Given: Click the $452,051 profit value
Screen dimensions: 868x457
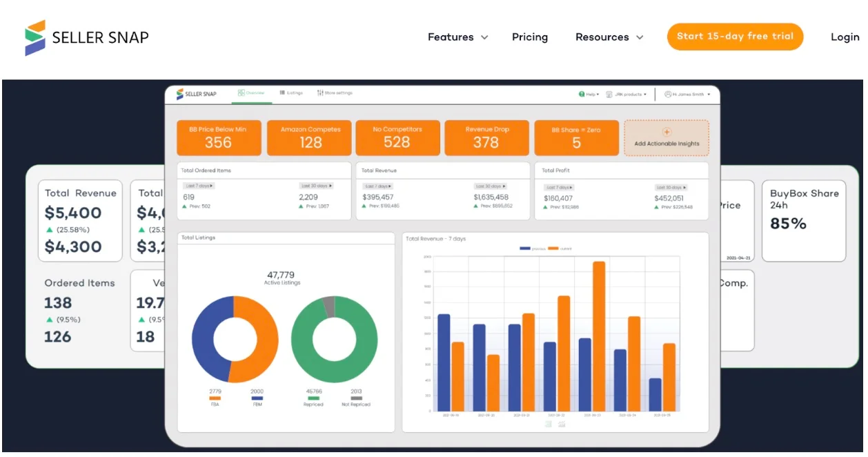Looking at the screenshot, I should pos(669,198).
